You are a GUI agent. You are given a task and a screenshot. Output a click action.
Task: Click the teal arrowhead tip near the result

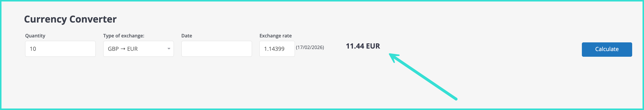[391, 55]
